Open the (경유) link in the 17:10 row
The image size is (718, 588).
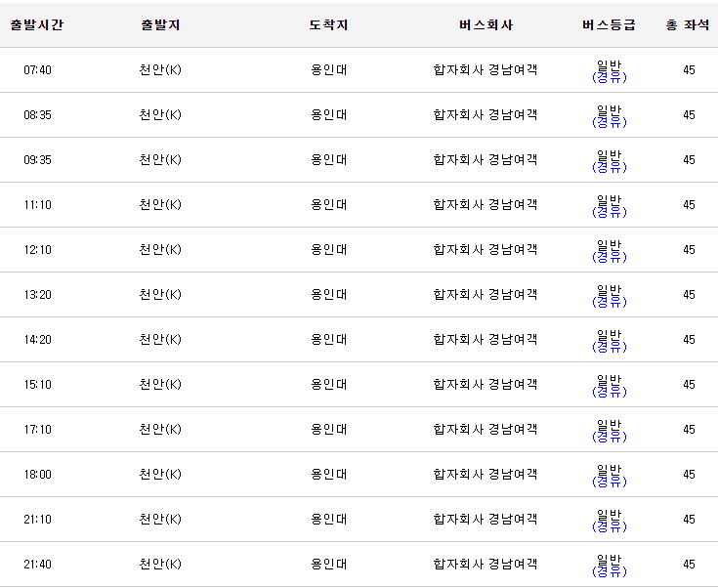pos(609,436)
